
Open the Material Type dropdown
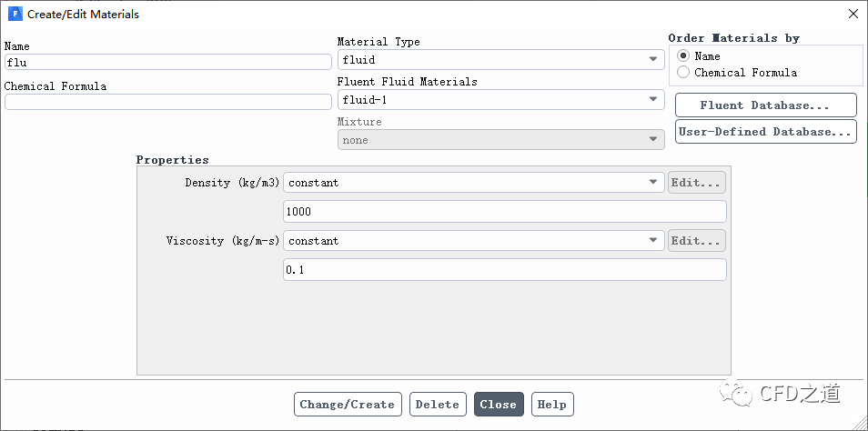click(501, 60)
